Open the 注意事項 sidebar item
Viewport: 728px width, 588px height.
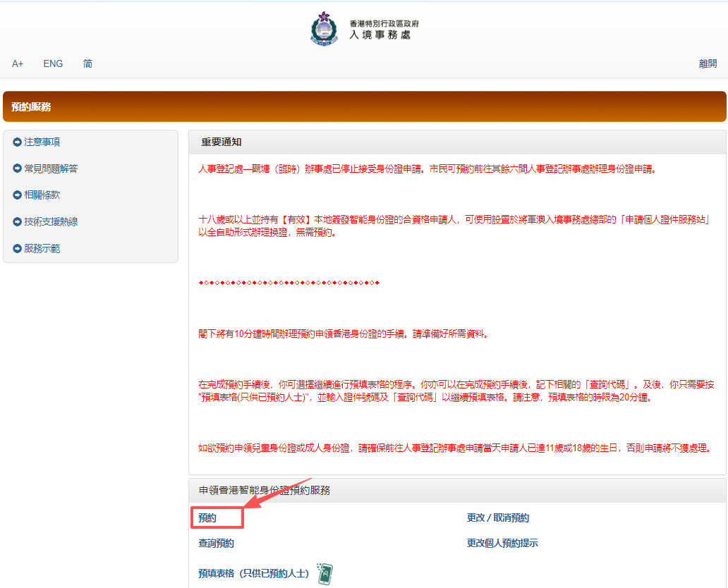coord(42,142)
